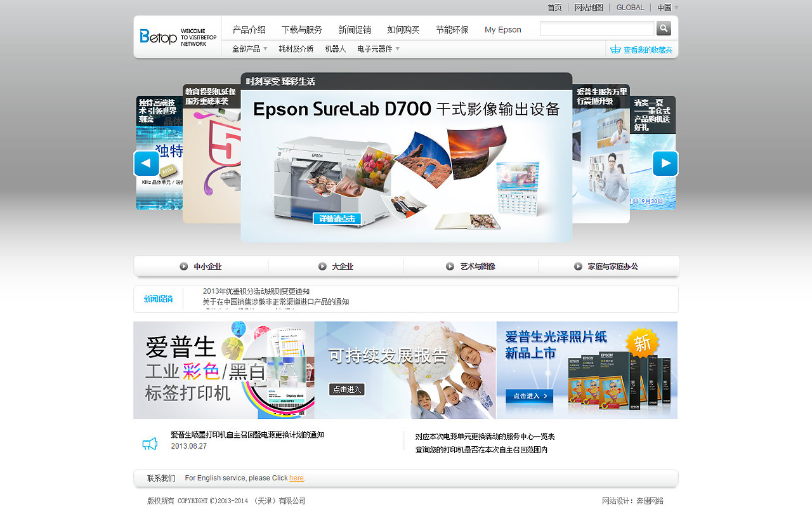This screenshot has width=812, height=521.
Task: Focus the search input field
Action: (x=597, y=29)
